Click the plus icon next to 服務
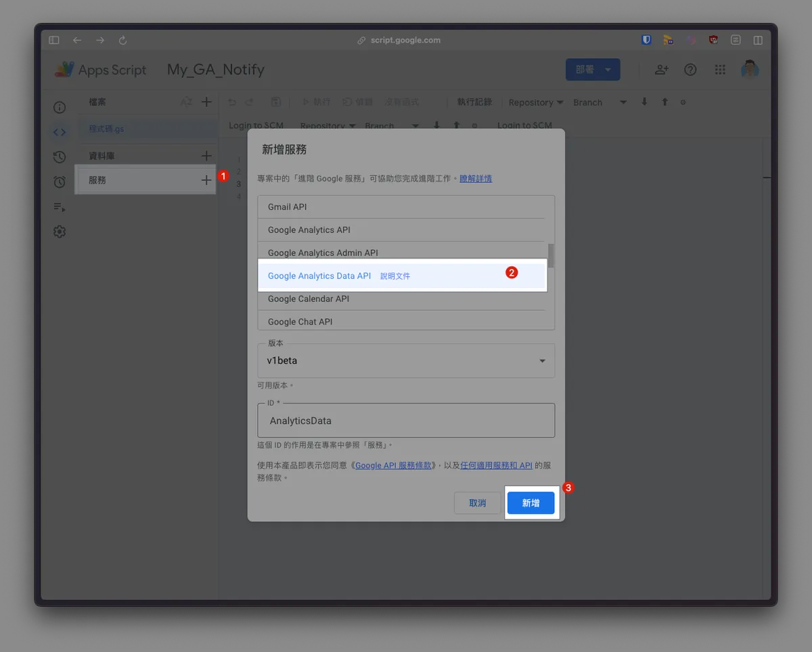The image size is (812, 652). coord(206,180)
